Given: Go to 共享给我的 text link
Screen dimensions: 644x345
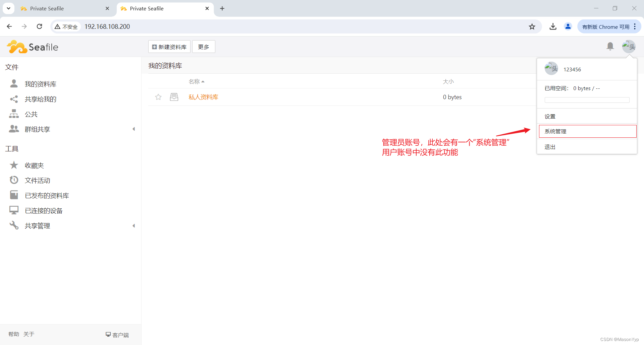Looking at the screenshot, I should pyautogui.click(x=41, y=99).
